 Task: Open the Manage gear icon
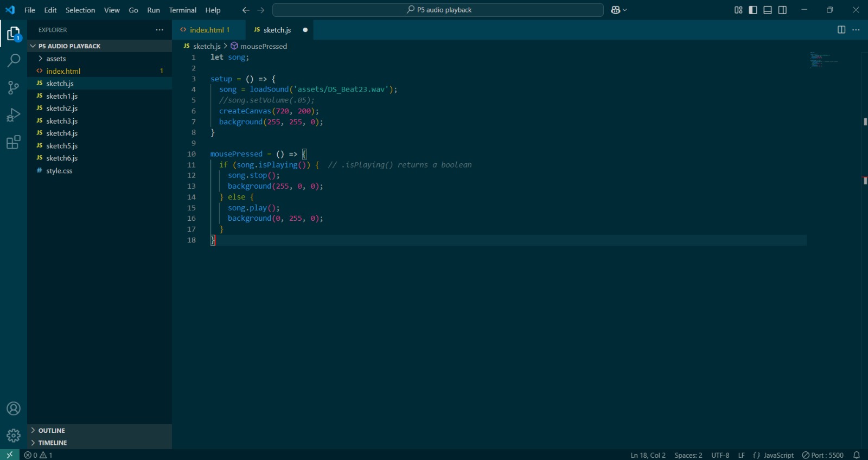tap(14, 435)
